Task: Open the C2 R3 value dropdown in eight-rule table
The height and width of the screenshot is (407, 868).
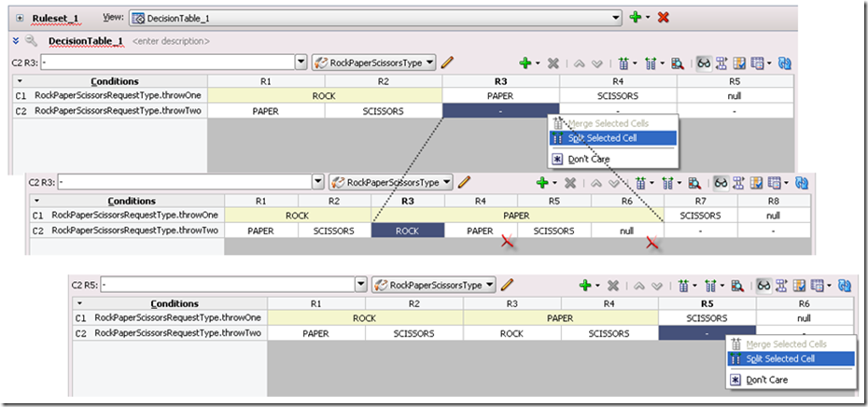Action: [x=317, y=182]
